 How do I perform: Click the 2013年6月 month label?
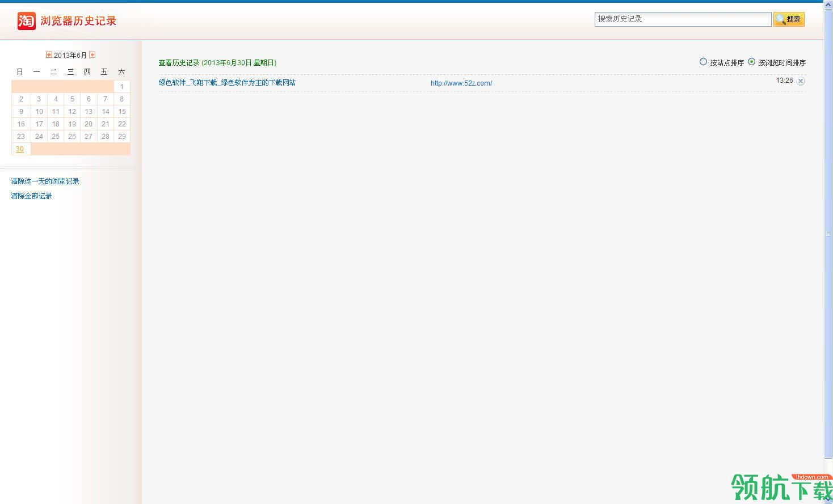pyautogui.click(x=70, y=56)
